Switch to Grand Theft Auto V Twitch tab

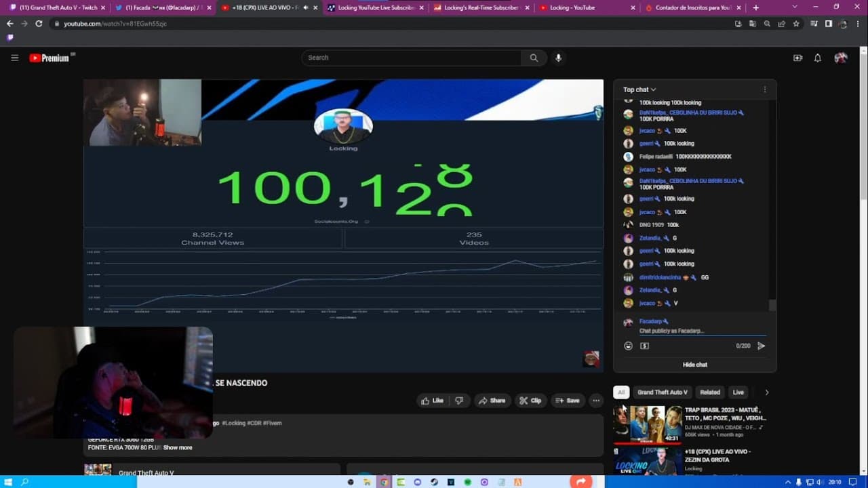pos(58,7)
